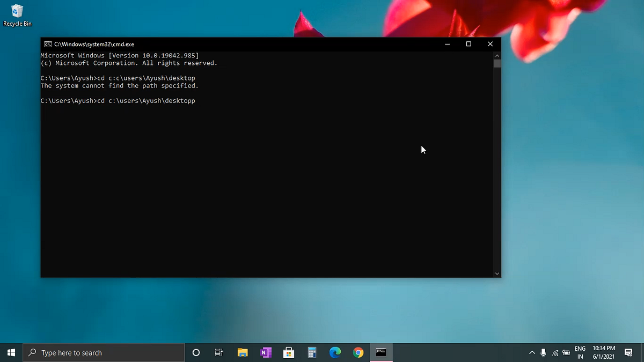Image resolution: width=644 pixels, height=362 pixels.
Task: Open Action Center notifications
Action: coord(628,352)
